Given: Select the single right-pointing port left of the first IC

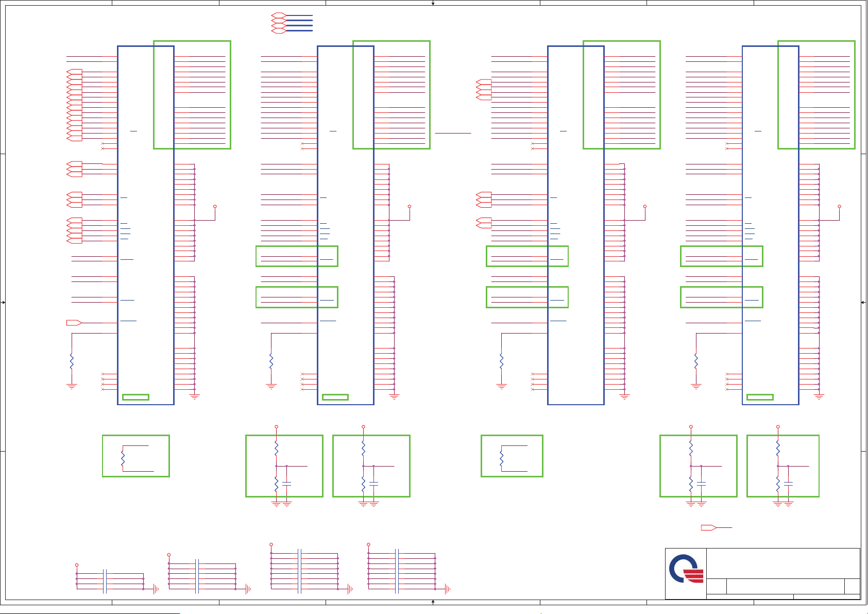Looking at the screenshot, I should click(x=74, y=323).
